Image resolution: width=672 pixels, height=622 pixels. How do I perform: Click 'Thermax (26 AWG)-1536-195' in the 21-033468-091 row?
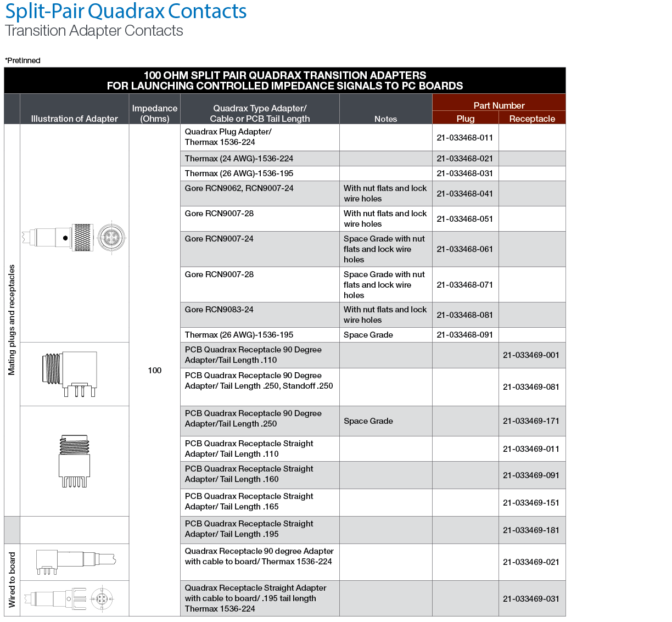point(239,335)
